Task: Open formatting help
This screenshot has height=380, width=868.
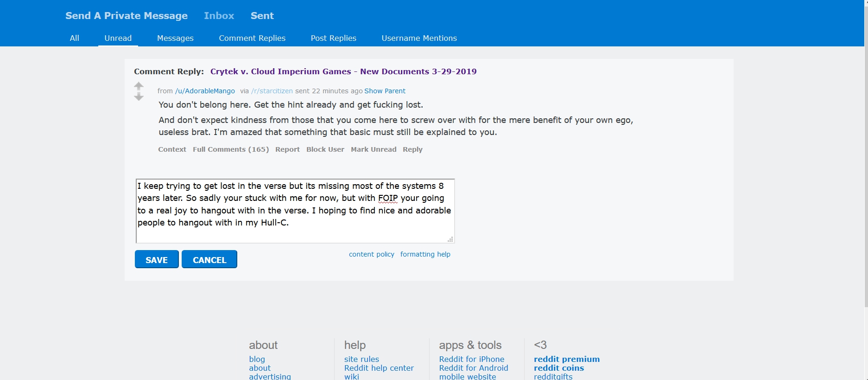Action: 425,254
